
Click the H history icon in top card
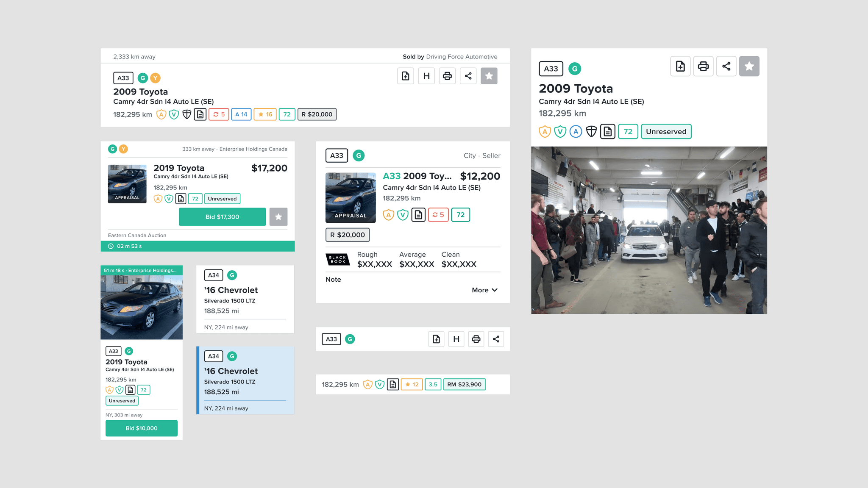pos(426,76)
